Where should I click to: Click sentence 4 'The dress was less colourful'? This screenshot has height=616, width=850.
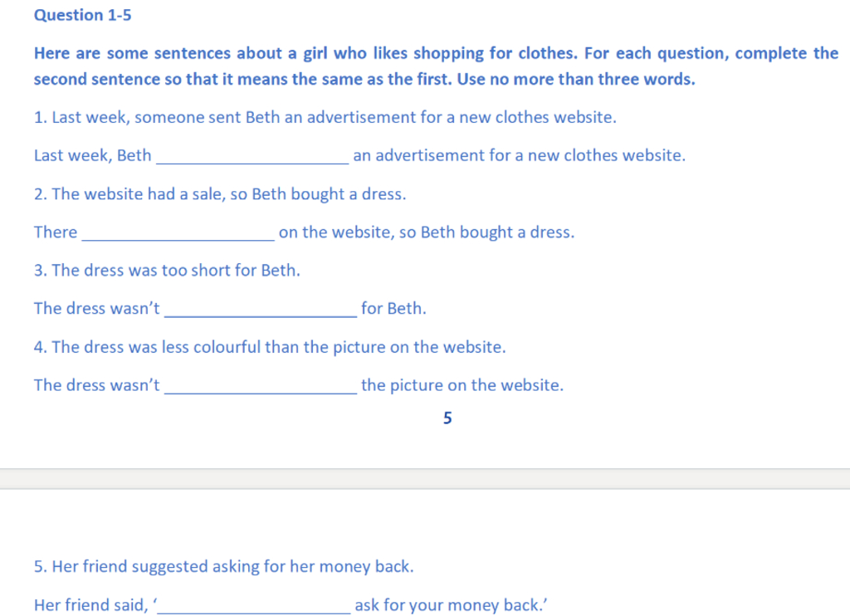pos(270,347)
